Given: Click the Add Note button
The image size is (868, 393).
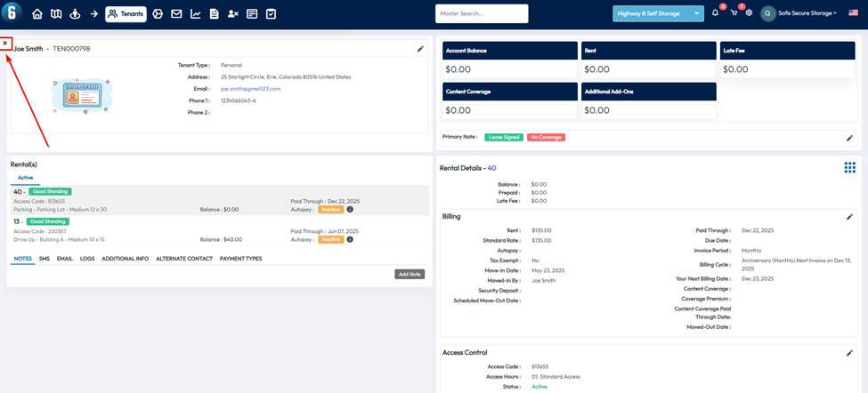Looking at the screenshot, I should pyautogui.click(x=410, y=274).
